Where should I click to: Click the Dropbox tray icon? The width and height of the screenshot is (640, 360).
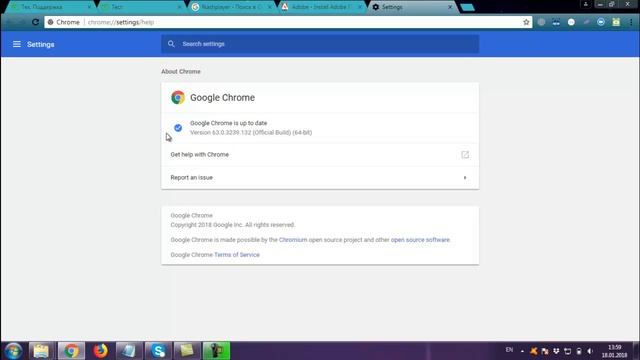556,351
